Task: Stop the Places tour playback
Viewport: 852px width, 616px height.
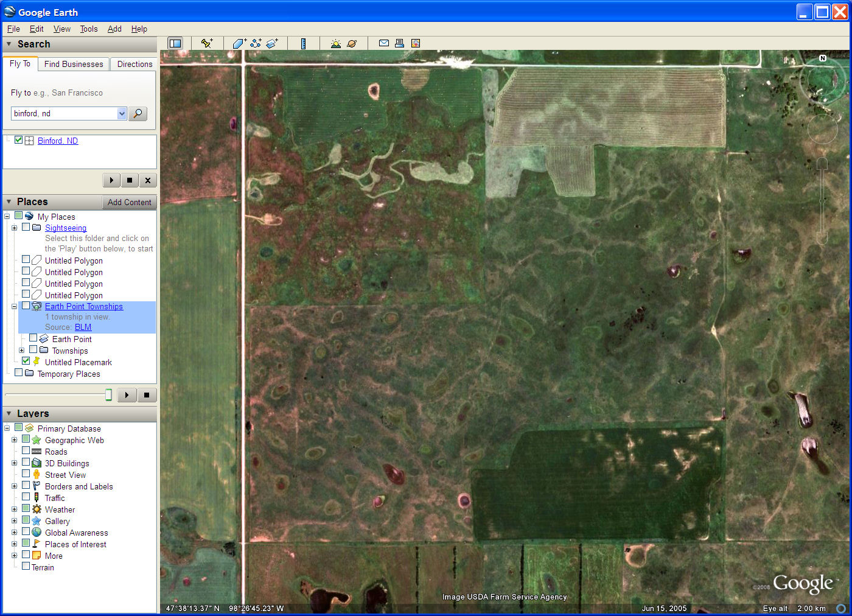Action: coord(147,395)
